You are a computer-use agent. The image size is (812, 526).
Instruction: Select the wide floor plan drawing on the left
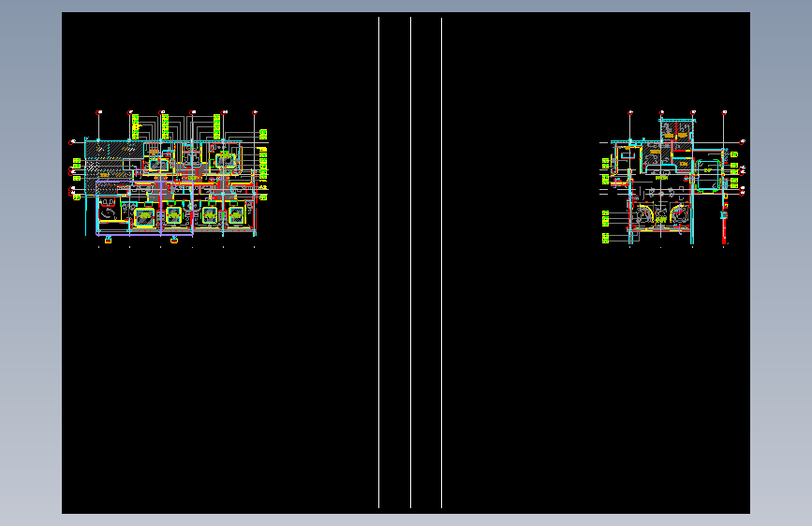point(169,179)
